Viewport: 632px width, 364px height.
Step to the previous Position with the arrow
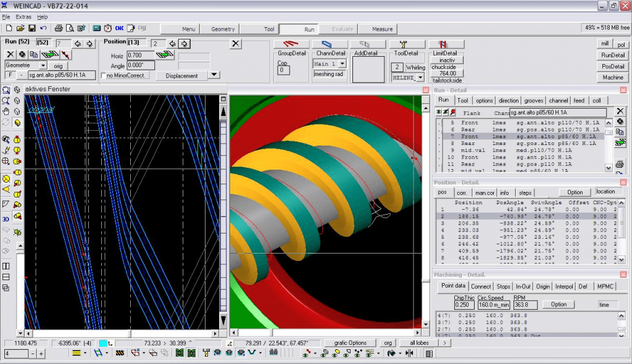click(172, 44)
